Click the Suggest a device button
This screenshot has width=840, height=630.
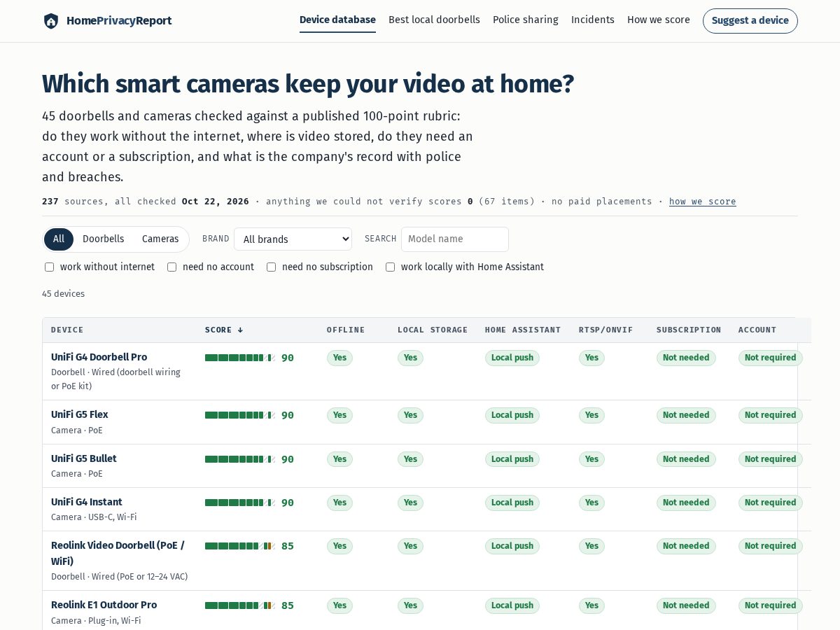[x=750, y=21]
